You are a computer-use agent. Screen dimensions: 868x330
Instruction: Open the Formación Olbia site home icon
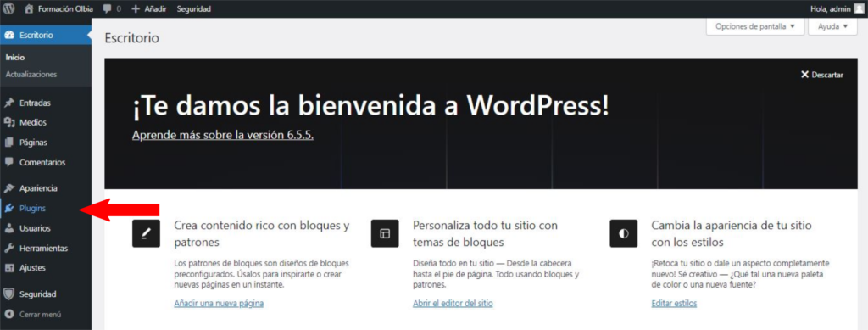(30, 8)
